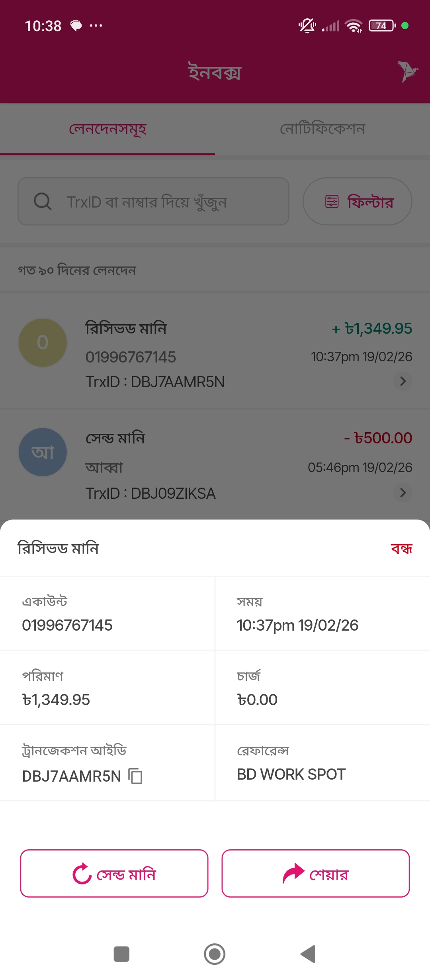Copy the transaction ID DBJ7AAMR5N
The width and height of the screenshot is (430, 980).
(x=135, y=776)
